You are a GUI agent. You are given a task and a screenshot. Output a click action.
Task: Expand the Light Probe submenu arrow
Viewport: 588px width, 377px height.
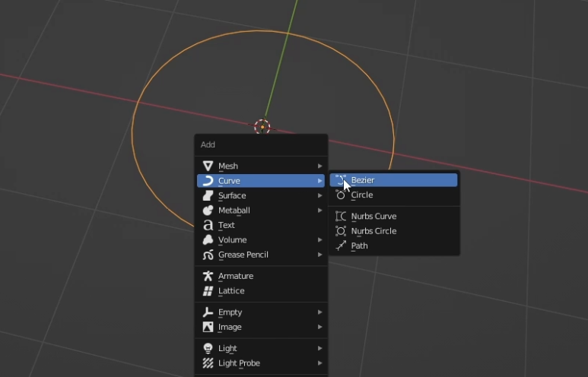(x=320, y=363)
